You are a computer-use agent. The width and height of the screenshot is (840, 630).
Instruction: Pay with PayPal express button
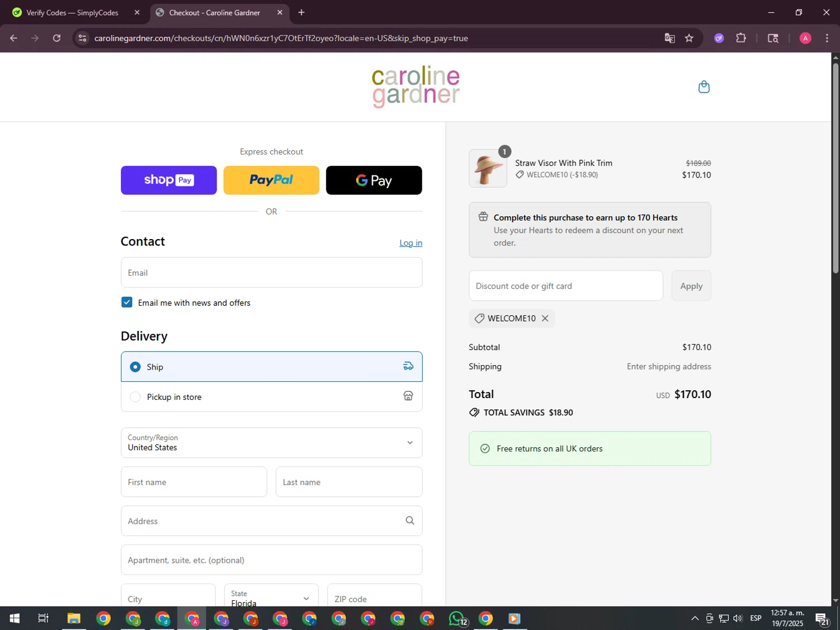[x=272, y=180]
